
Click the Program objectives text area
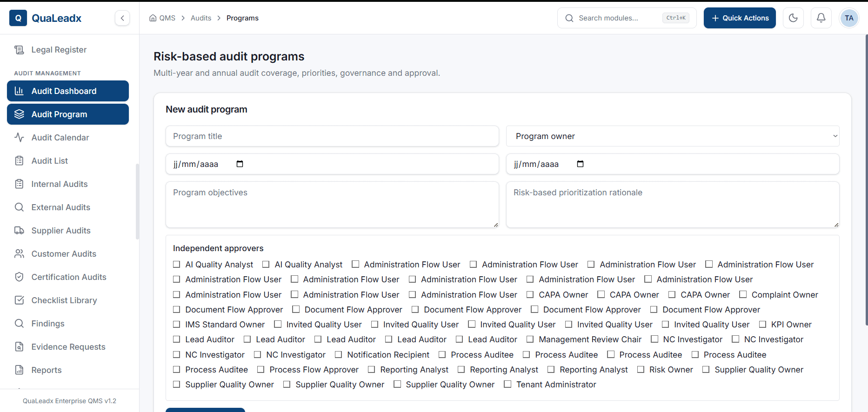click(332, 205)
